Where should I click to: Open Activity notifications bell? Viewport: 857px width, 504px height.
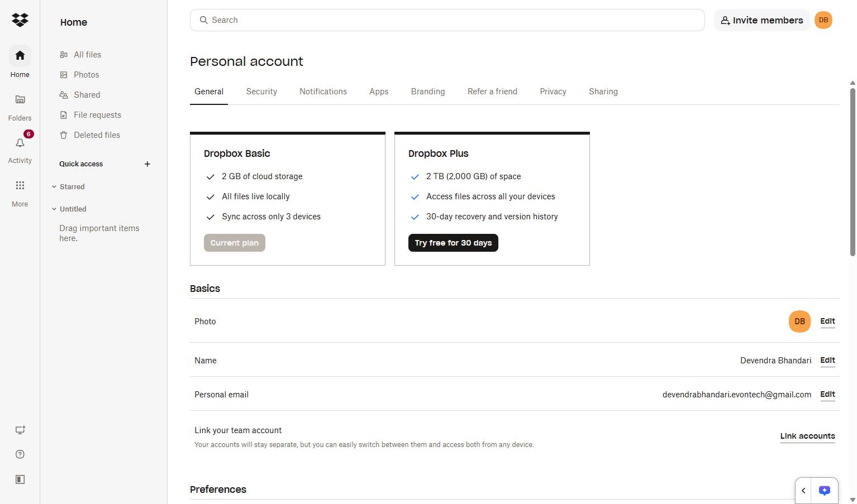click(x=20, y=149)
